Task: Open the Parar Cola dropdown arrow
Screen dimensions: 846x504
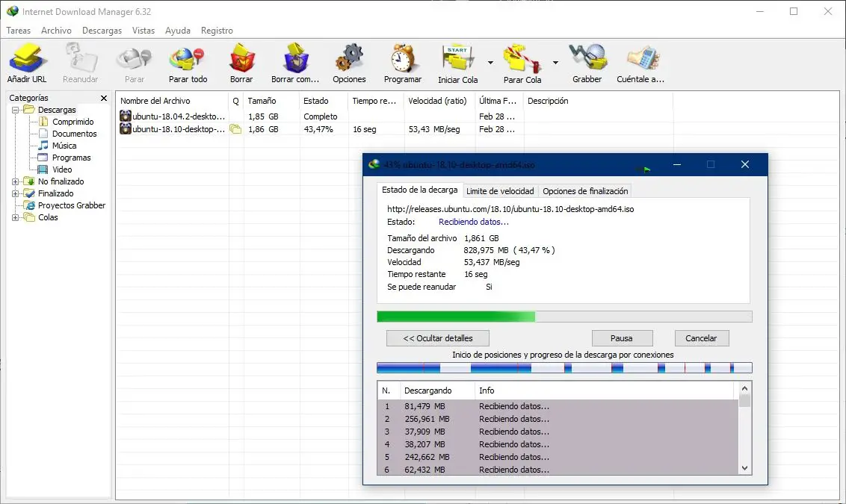Action: click(555, 63)
